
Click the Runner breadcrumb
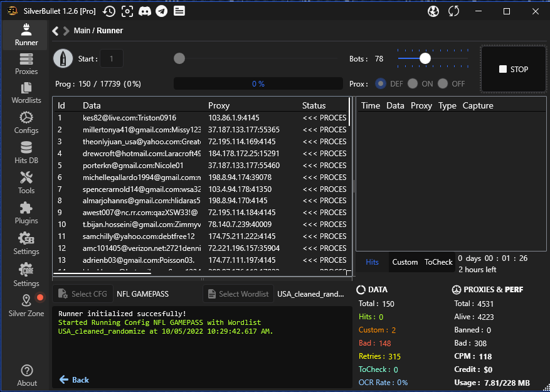[110, 31]
